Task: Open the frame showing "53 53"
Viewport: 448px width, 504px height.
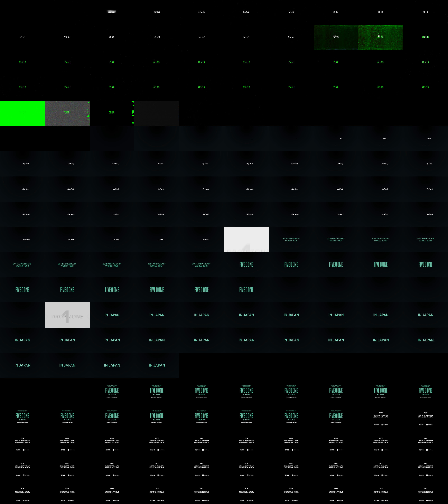Action: pyautogui.click(x=201, y=38)
